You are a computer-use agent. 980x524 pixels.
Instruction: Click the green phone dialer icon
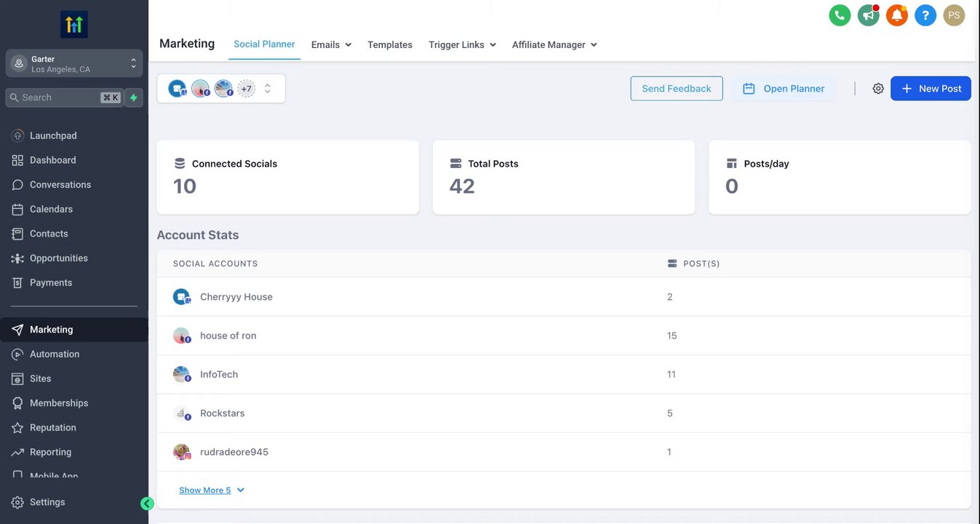tap(840, 15)
